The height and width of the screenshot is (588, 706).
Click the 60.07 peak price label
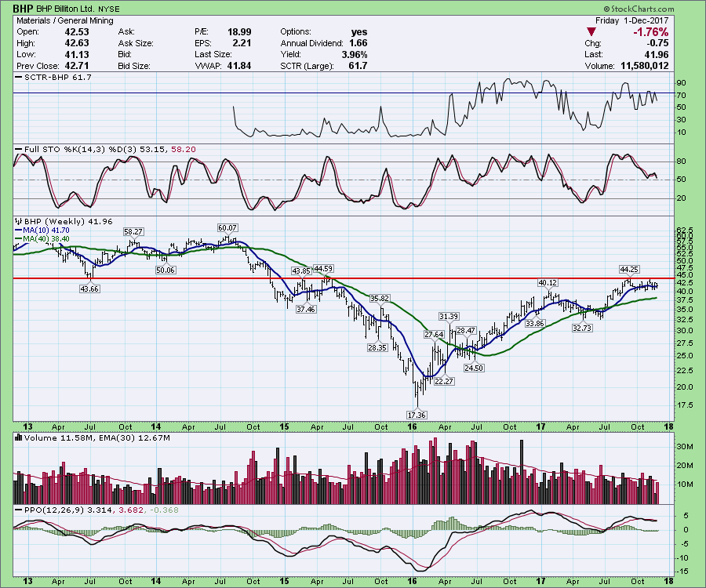coord(227,227)
